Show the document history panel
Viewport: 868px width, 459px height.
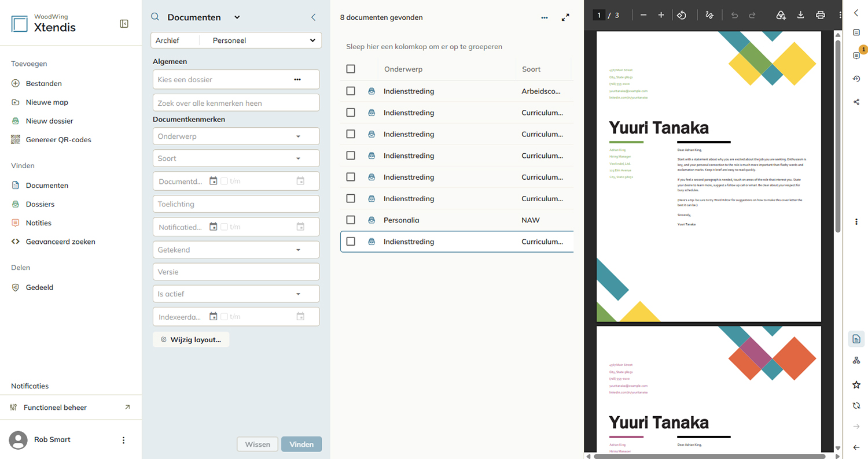click(x=856, y=79)
